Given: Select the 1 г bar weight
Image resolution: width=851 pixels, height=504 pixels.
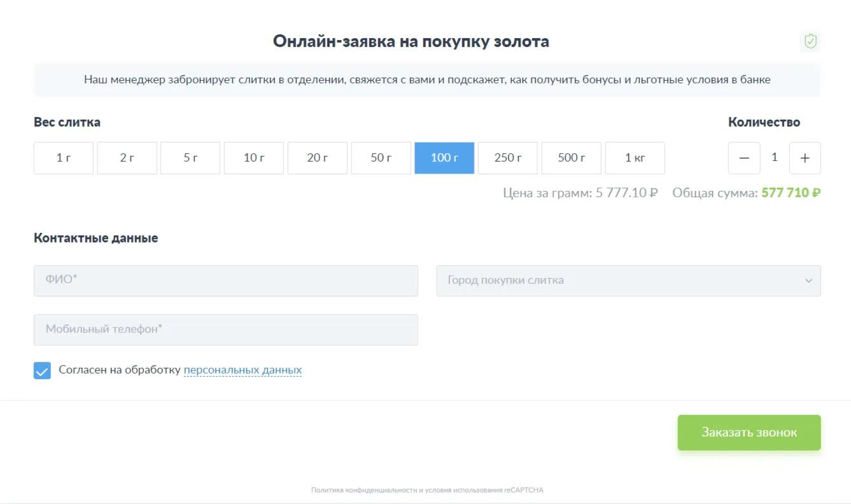Looking at the screenshot, I should coord(64,158).
